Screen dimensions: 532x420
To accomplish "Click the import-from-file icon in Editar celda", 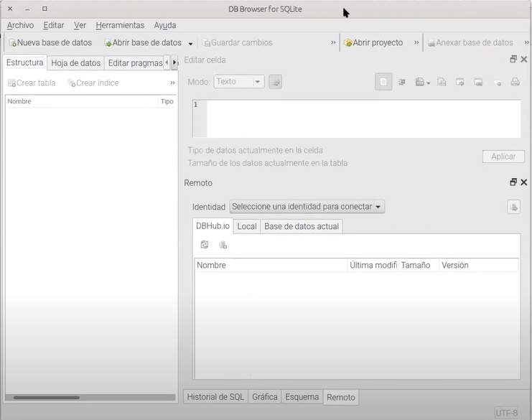I will click(420, 82).
